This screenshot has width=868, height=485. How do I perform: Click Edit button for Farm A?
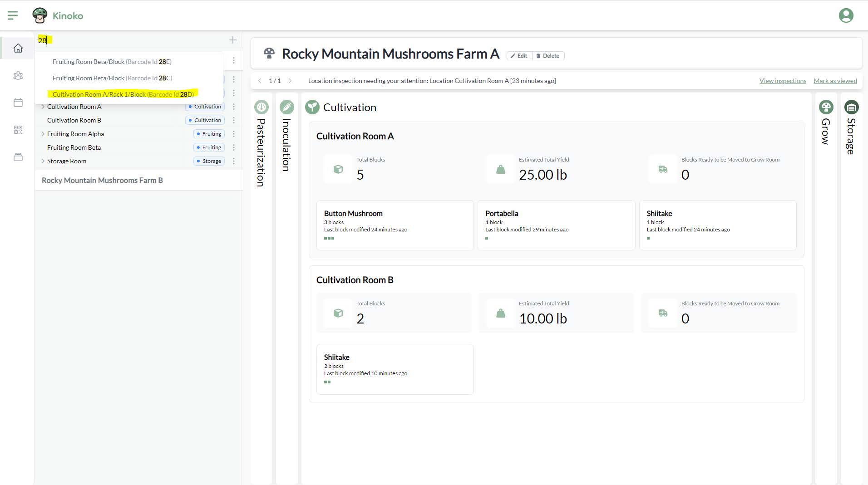pyautogui.click(x=519, y=56)
